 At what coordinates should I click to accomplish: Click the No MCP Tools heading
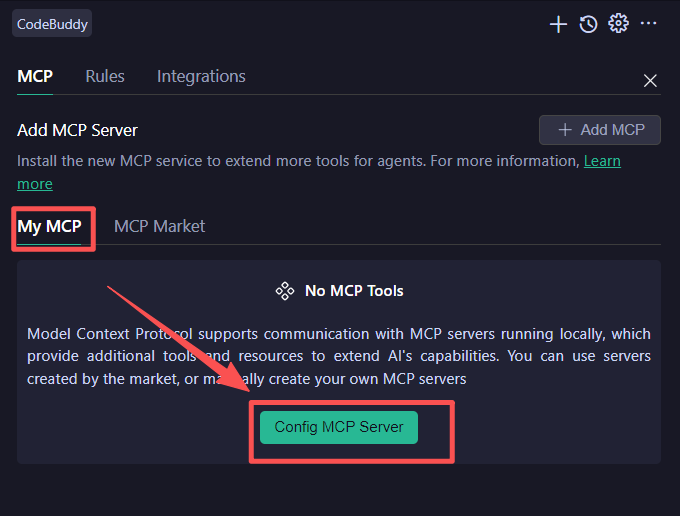354,291
